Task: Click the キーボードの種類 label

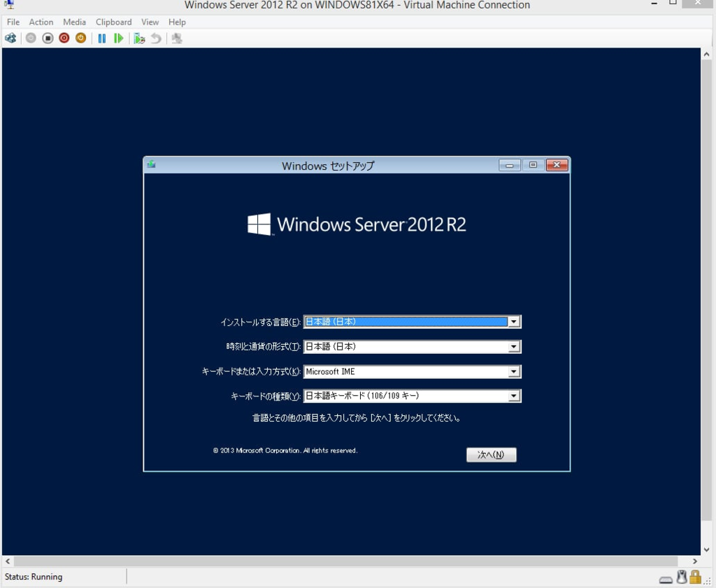Action: 265,396
